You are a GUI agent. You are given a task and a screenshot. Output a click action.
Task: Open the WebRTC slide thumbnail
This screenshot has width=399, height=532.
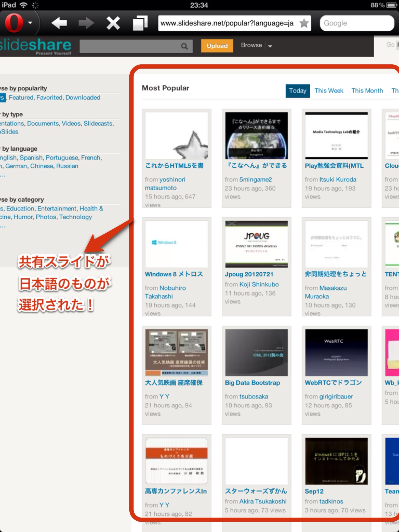click(x=337, y=353)
